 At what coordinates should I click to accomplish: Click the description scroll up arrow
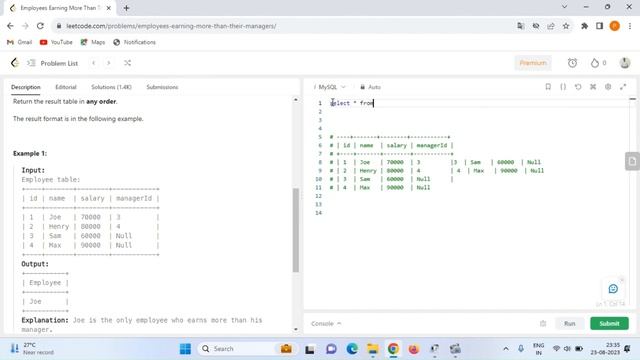point(296,100)
